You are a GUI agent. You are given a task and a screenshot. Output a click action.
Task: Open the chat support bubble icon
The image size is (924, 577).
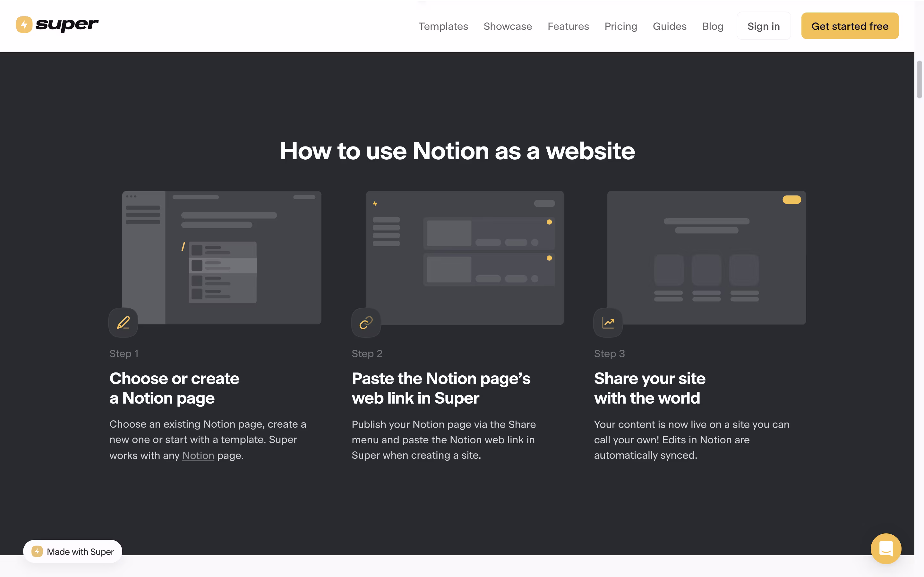(886, 549)
